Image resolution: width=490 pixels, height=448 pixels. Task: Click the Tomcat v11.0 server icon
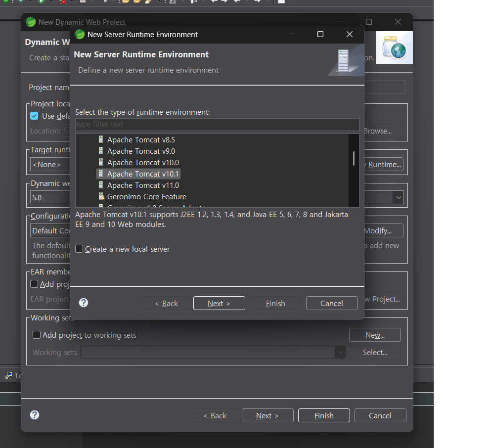pos(101,185)
